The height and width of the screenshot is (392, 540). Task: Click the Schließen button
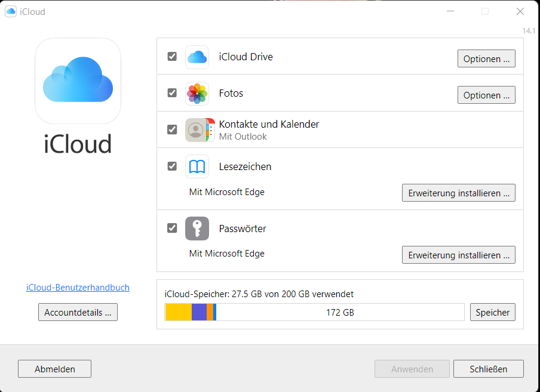(x=489, y=369)
